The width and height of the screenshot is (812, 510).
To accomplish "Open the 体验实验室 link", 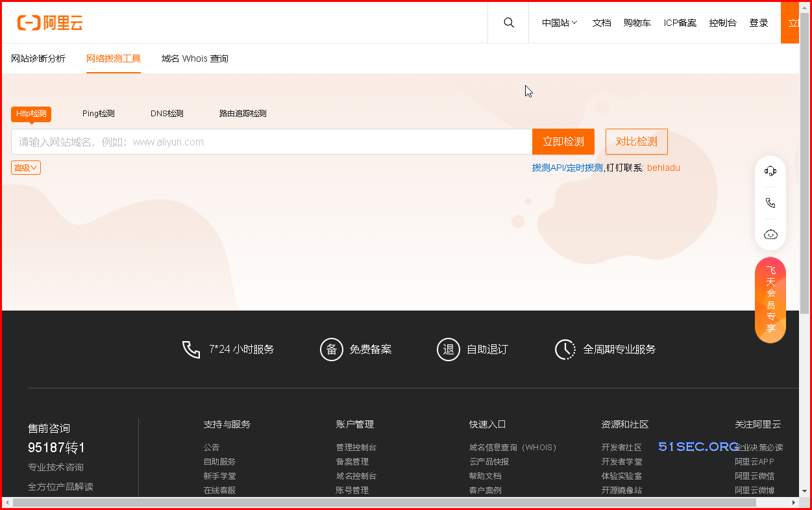I will pyautogui.click(x=622, y=476).
